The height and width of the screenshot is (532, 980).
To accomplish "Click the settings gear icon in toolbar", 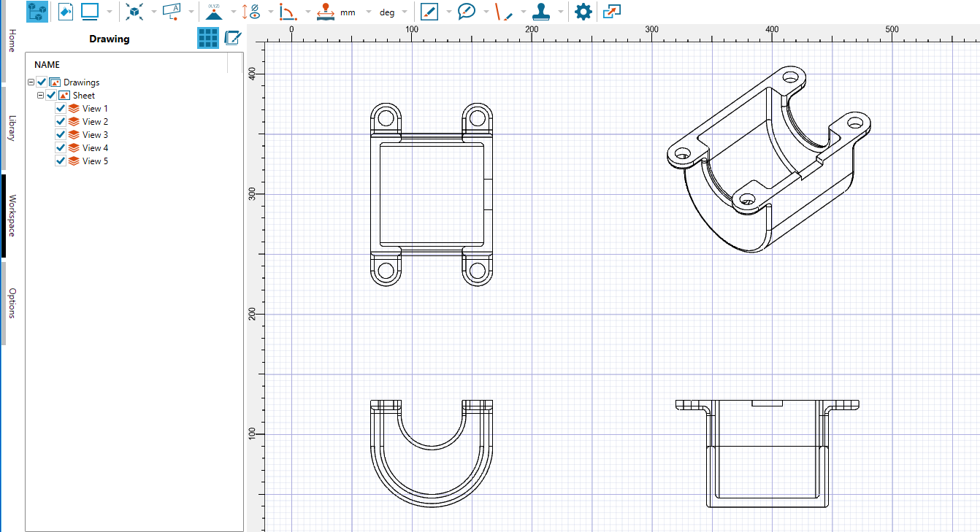I will pos(583,12).
